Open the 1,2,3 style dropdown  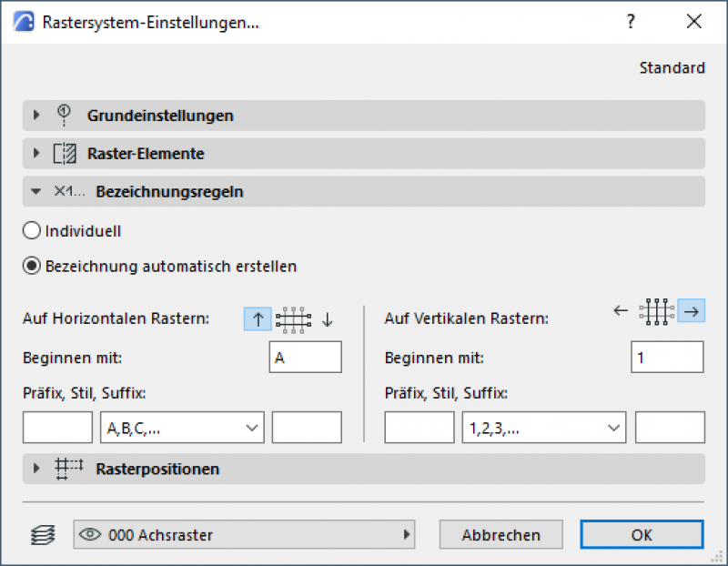point(544,427)
